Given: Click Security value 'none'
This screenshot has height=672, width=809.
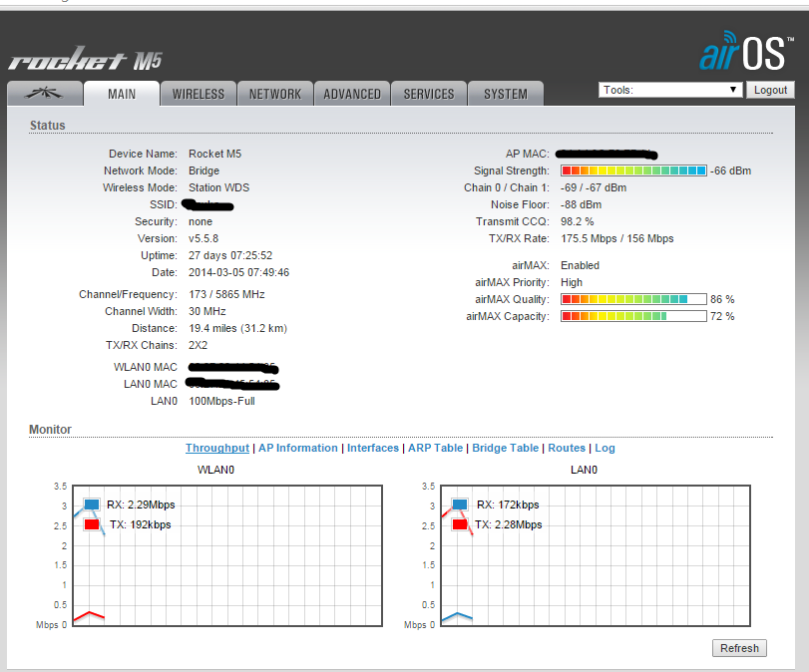Looking at the screenshot, I should 201,221.
